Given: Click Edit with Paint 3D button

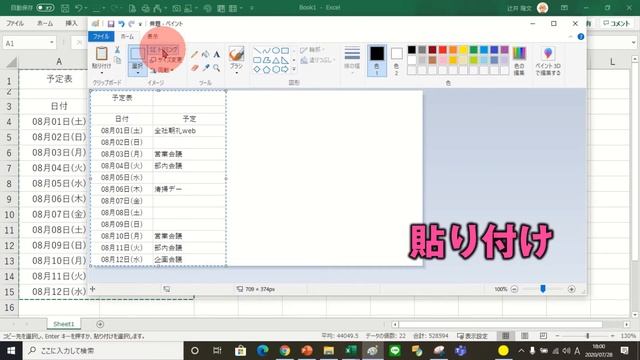Looking at the screenshot, I should pos(548,60).
